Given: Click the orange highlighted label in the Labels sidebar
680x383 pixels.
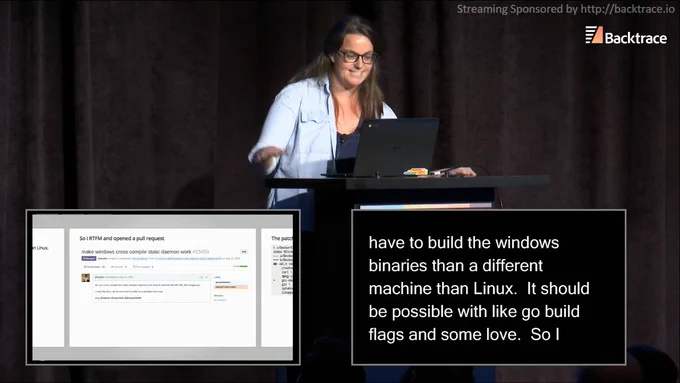Looking at the screenshot, I should pos(231,287).
